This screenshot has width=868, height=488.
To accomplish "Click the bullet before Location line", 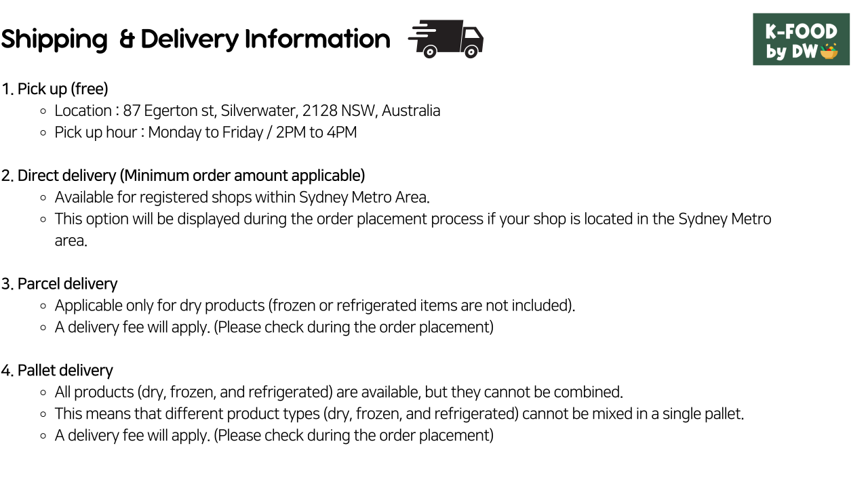I will coord(43,111).
